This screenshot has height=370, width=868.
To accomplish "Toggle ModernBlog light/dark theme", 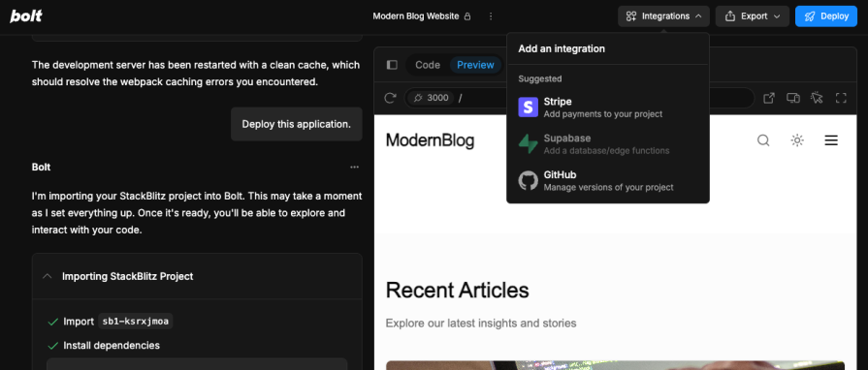I will (797, 140).
